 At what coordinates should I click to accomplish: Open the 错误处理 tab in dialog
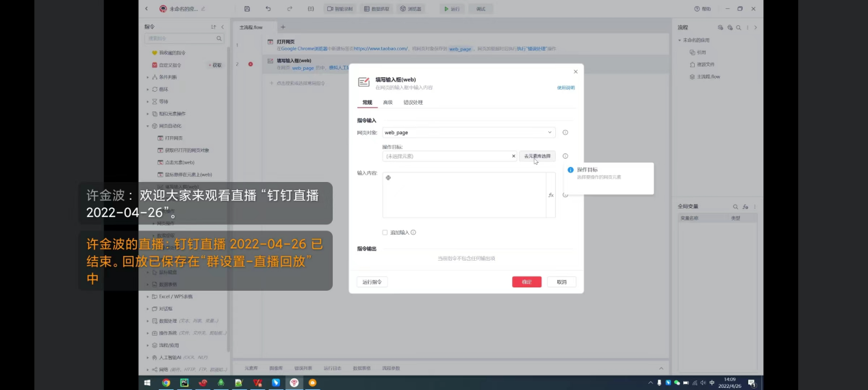pyautogui.click(x=413, y=103)
